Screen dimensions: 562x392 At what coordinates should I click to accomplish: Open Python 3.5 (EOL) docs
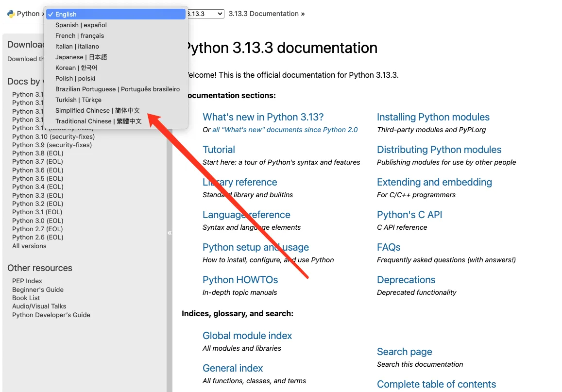[x=37, y=178]
